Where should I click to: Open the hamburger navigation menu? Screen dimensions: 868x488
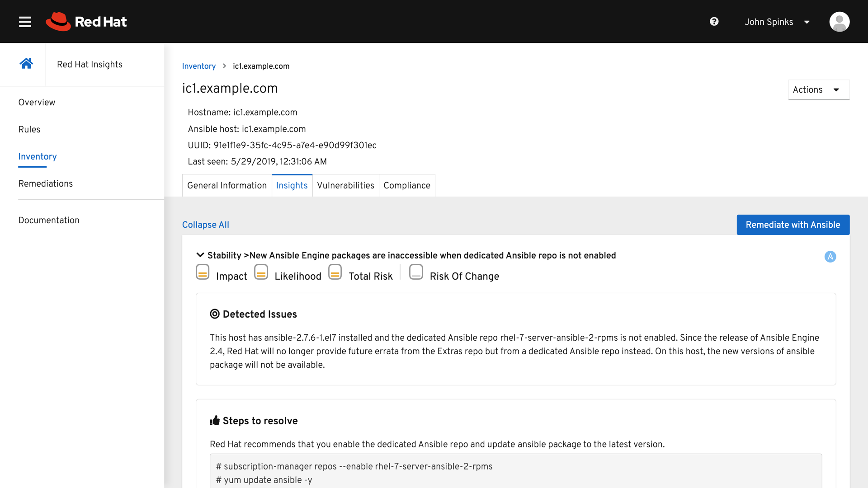[x=25, y=22]
